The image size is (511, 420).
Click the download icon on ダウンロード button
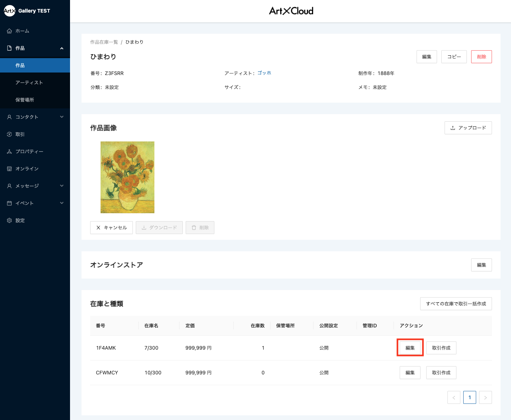144,228
